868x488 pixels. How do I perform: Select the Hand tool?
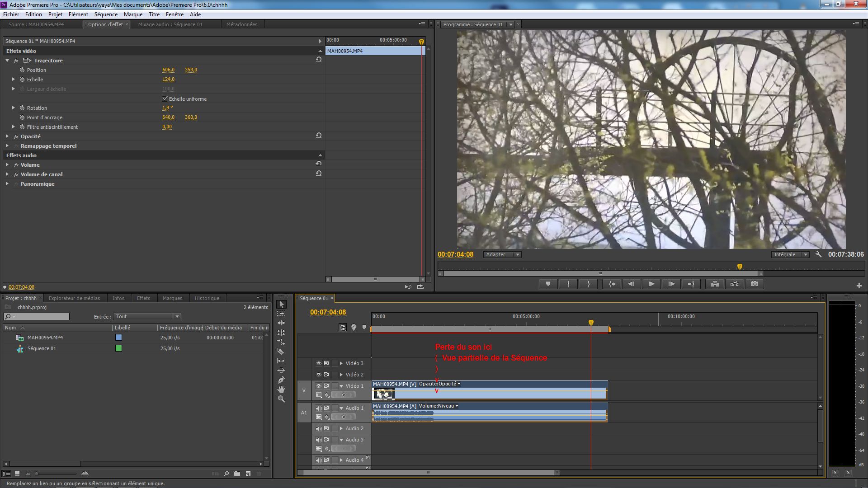pyautogui.click(x=281, y=389)
